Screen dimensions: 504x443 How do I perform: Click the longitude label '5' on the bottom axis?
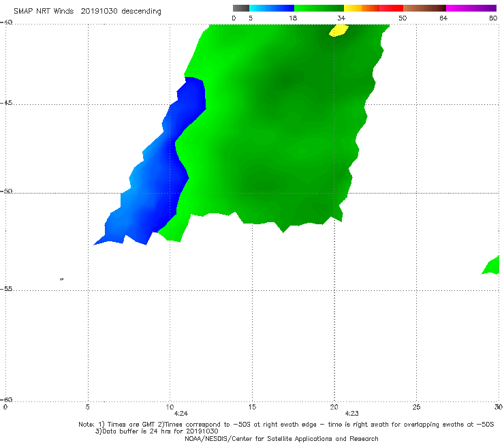click(x=87, y=408)
